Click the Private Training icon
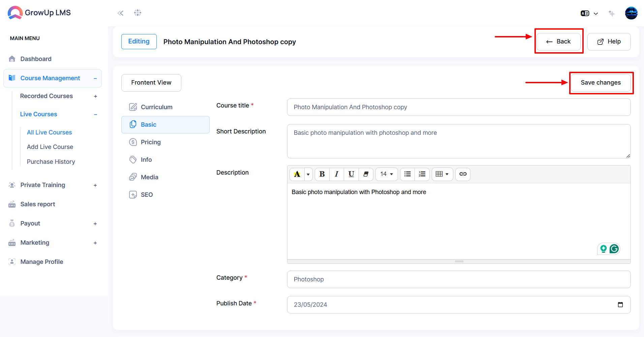 click(x=12, y=185)
